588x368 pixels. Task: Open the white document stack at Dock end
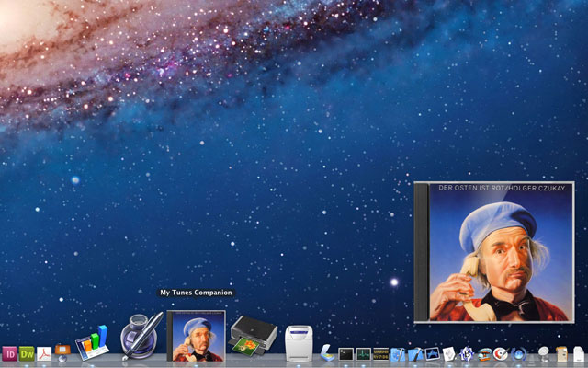(x=579, y=354)
